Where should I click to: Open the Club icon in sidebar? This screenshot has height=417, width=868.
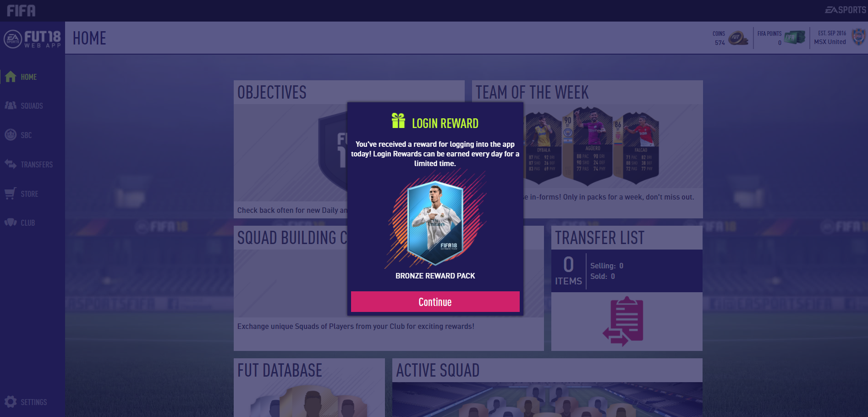(x=11, y=222)
